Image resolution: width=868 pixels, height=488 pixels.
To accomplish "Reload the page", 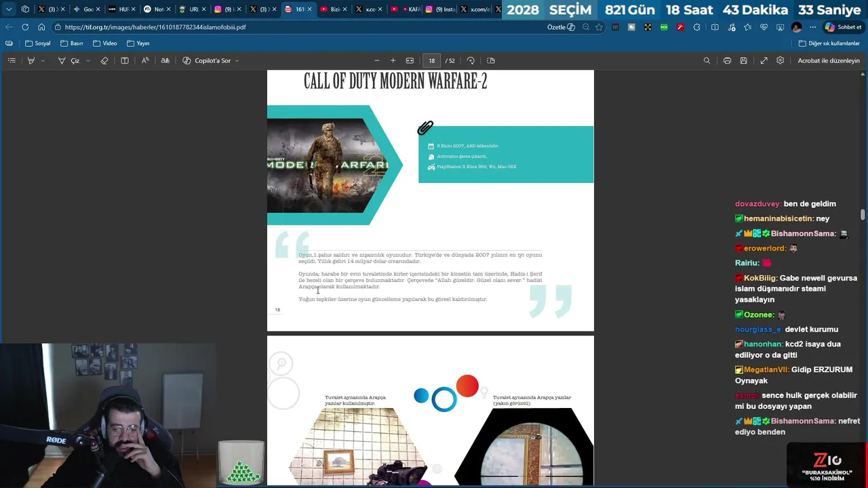I will 25,27.
